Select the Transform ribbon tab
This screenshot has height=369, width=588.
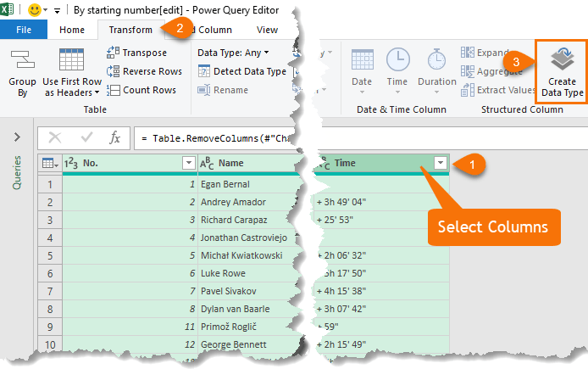click(130, 30)
